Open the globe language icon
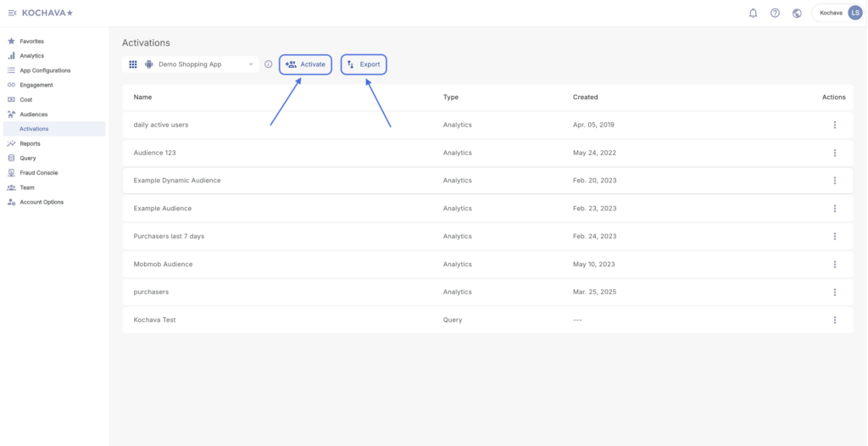This screenshot has height=446, width=868. 797,13
